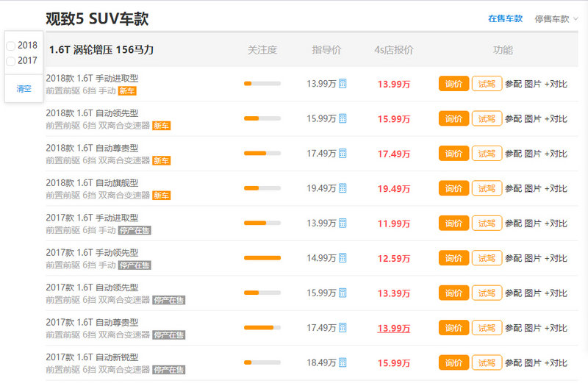The height and width of the screenshot is (386, 588).
Task: Request 询价 for 2018款 1.6T 自动旗舰型
Action: tap(453, 188)
